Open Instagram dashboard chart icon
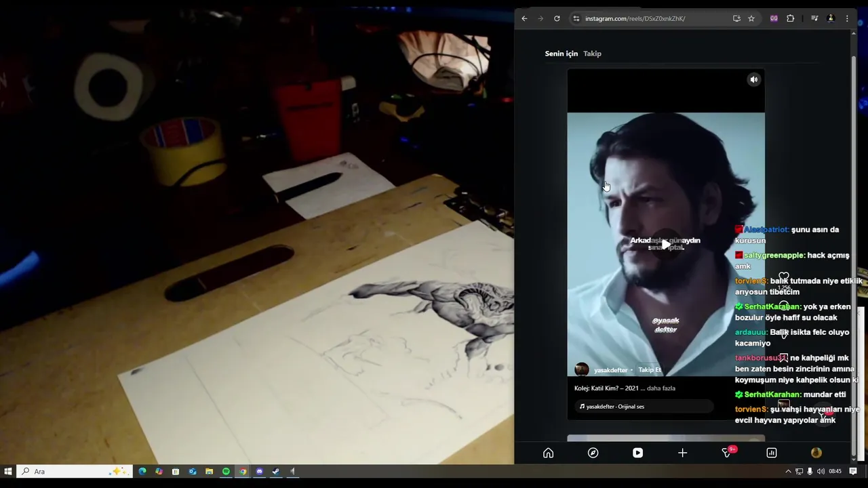868x488 pixels. coord(772,453)
